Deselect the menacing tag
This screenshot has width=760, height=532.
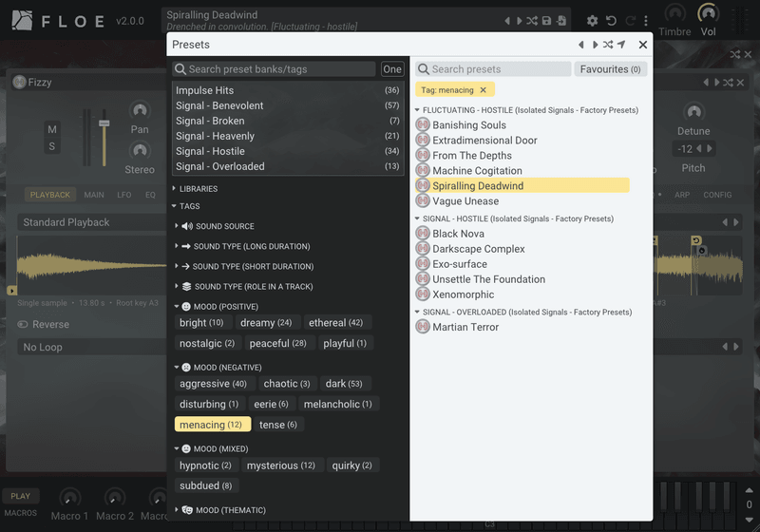[x=212, y=425]
